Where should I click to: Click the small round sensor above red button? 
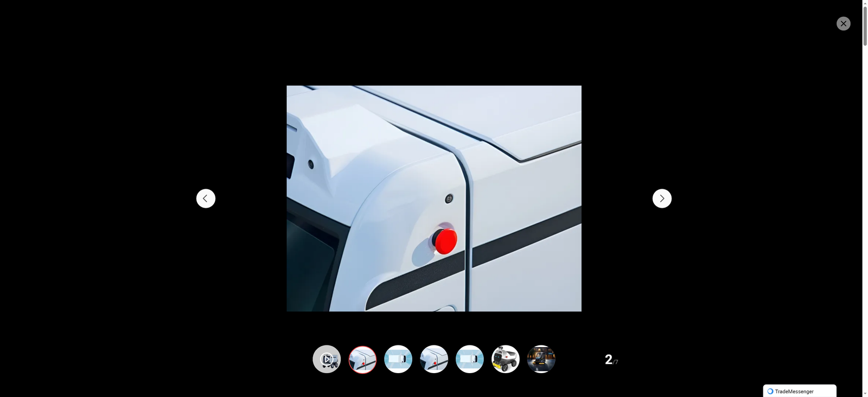pyautogui.click(x=449, y=199)
